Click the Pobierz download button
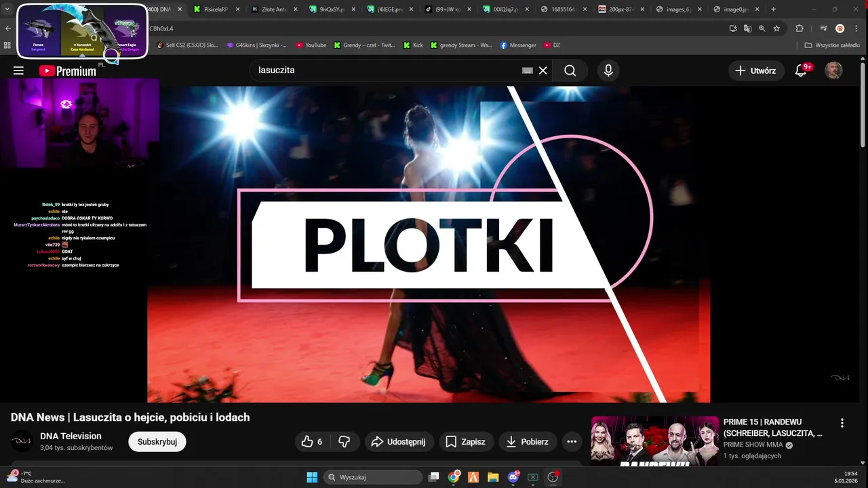Image resolution: width=868 pixels, height=488 pixels. click(528, 442)
